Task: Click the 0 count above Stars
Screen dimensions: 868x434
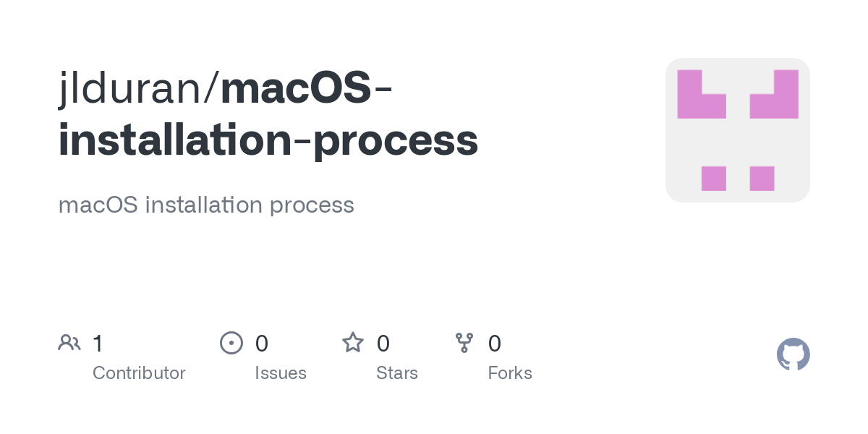Action: pyautogui.click(x=383, y=344)
